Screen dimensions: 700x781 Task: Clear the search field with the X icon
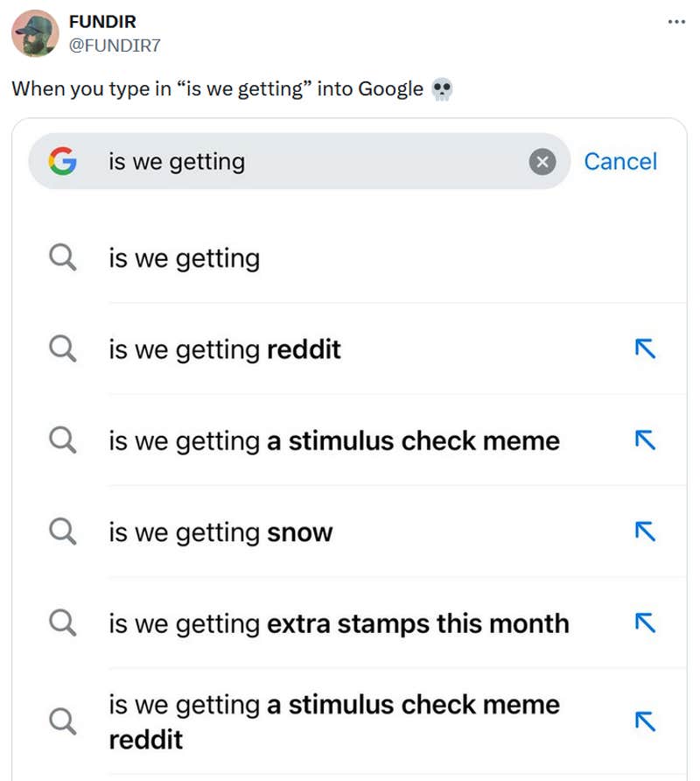click(542, 161)
